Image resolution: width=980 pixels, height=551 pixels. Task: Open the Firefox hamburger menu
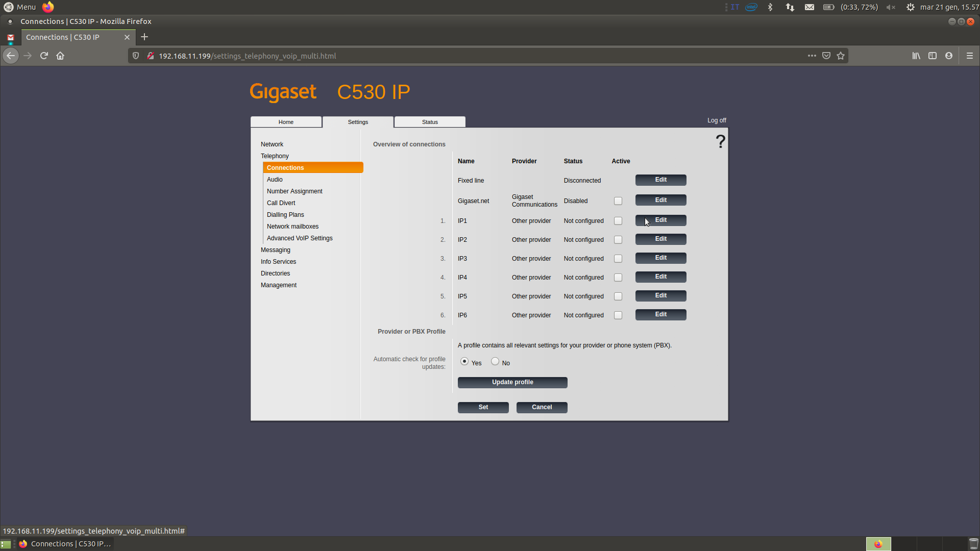(x=970, y=56)
